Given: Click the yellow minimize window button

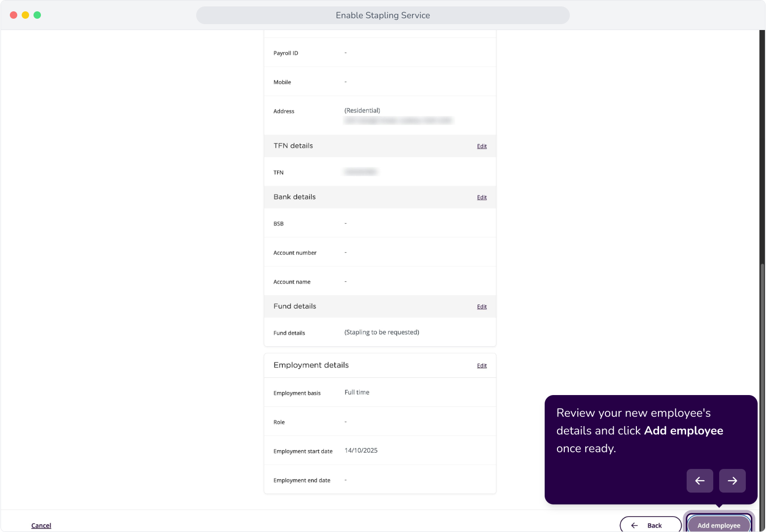Looking at the screenshot, I should [26, 15].
